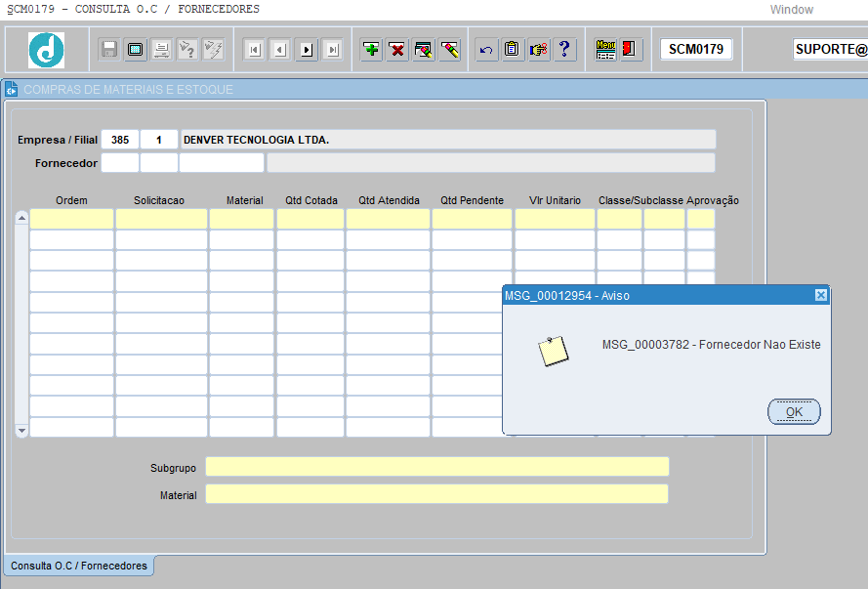Select the Consulta O.C / Fornecedores tab
Viewport: 868px width, 589px height.
[x=79, y=566]
